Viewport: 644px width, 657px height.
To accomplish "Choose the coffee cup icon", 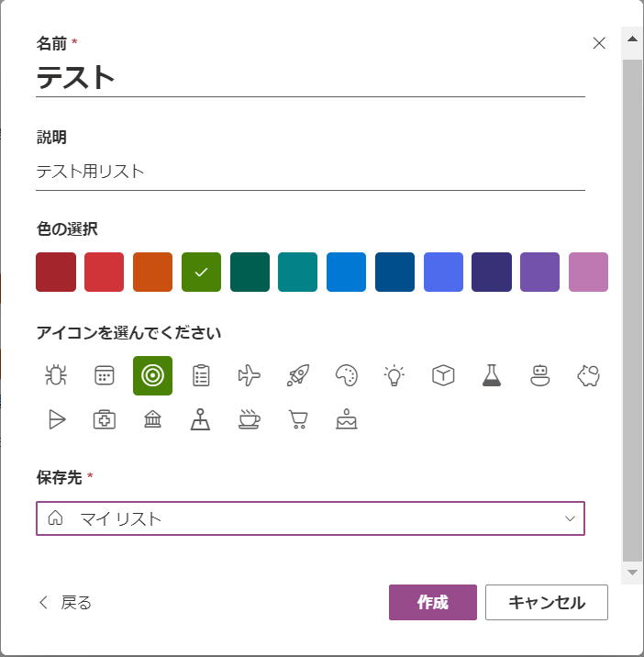I will point(250,420).
